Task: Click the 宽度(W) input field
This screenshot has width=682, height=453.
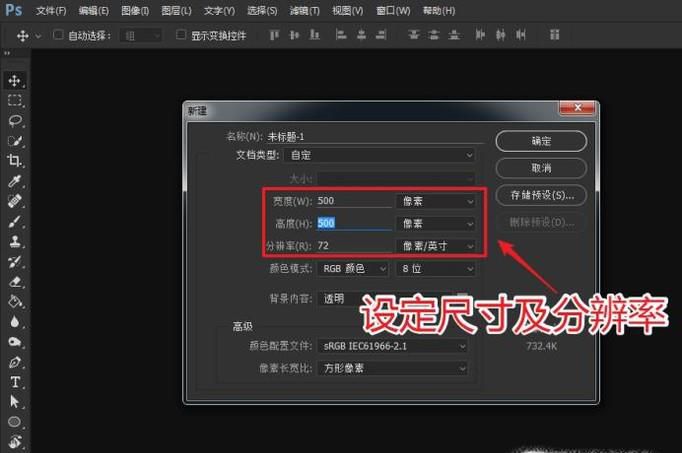Action: 354,201
